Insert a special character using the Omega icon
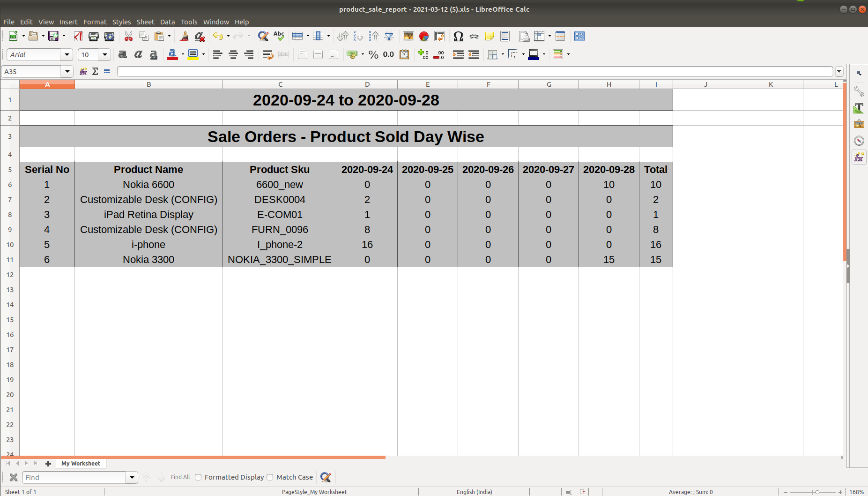This screenshot has width=868, height=496. (x=459, y=36)
